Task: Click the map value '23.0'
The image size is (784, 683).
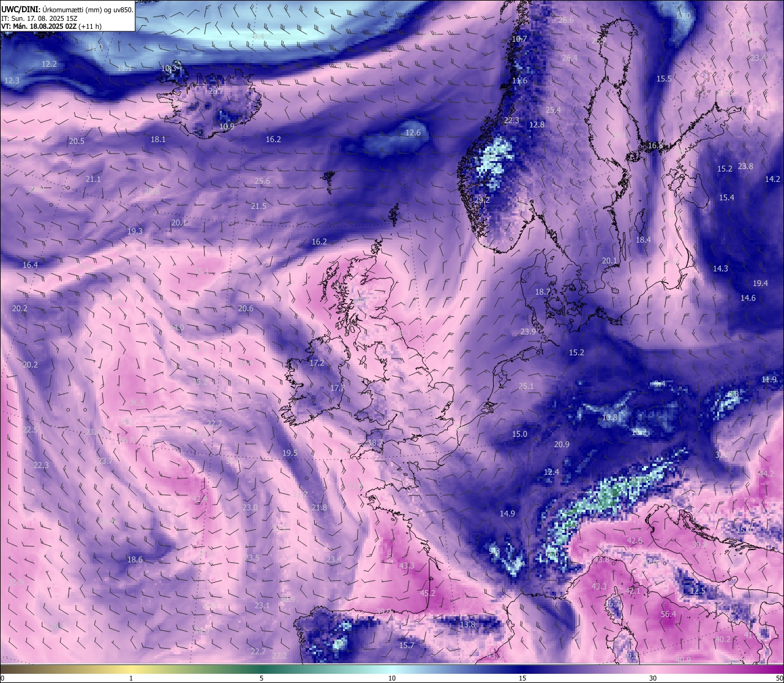Action: (250, 508)
